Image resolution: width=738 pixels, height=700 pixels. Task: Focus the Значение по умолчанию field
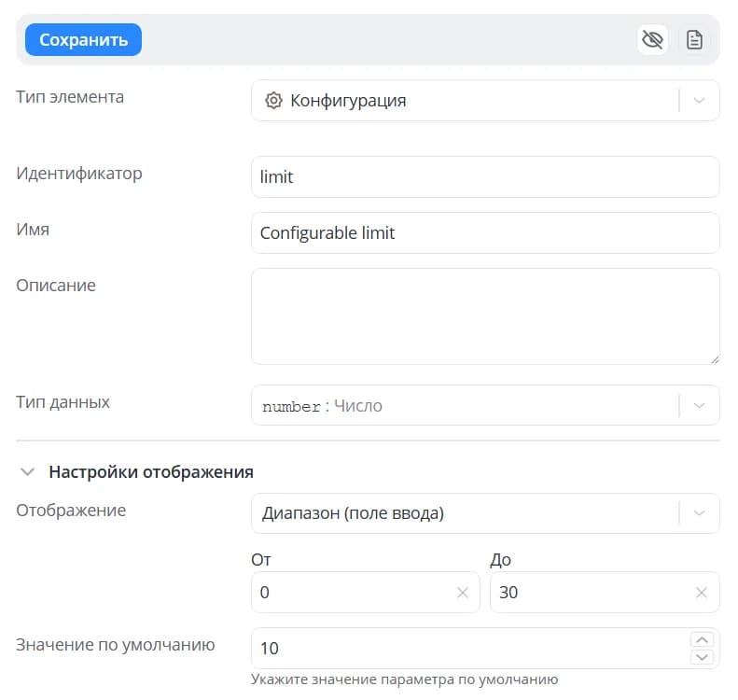[485, 649]
